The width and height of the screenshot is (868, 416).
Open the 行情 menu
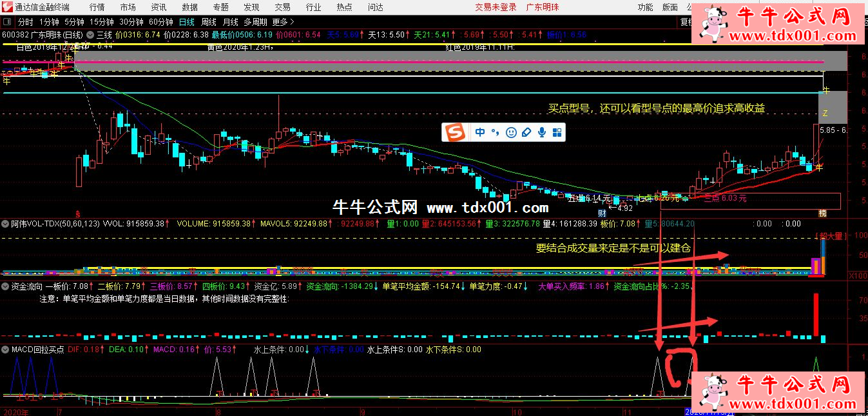tap(97, 7)
